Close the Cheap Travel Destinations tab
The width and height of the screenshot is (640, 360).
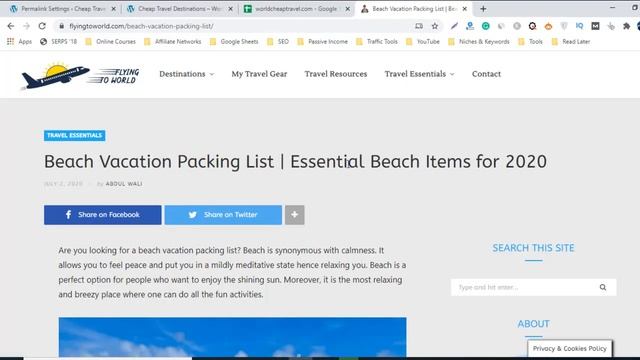(x=230, y=9)
